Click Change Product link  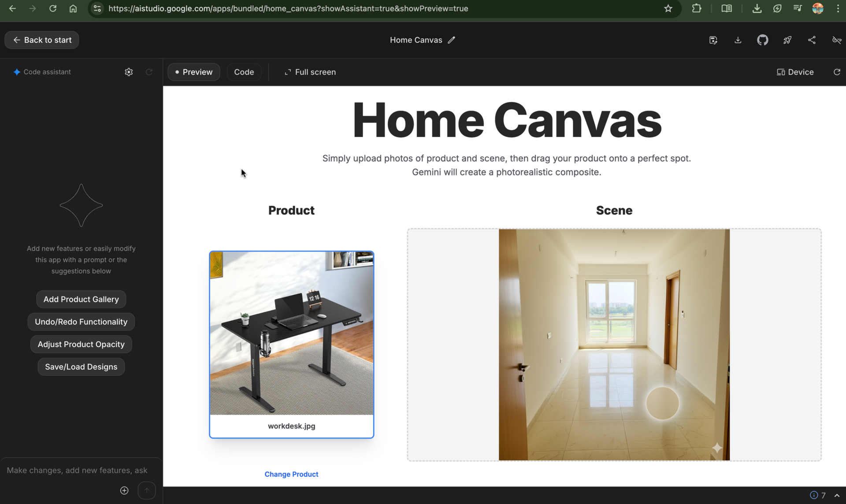pos(291,474)
